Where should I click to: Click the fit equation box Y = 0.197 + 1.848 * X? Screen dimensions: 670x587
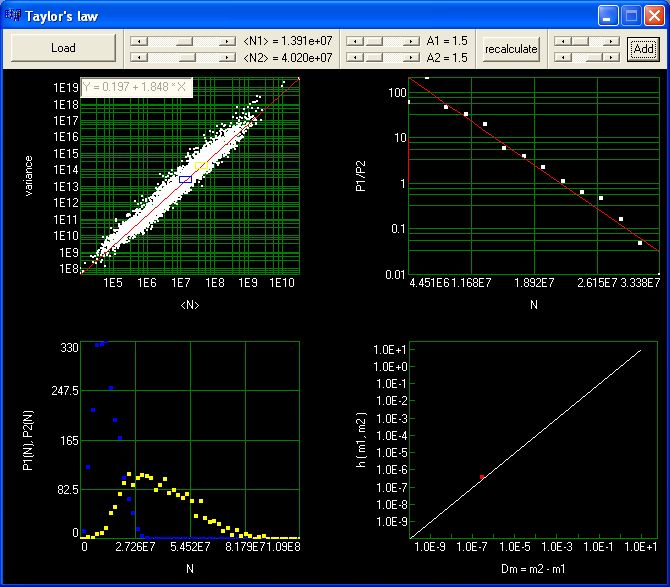pos(136,87)
